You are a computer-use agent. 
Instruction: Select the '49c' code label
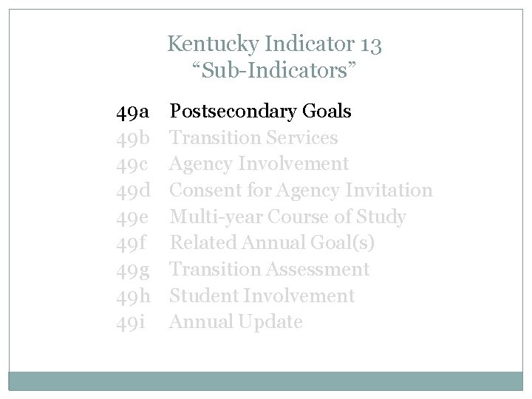coord(133,164)
